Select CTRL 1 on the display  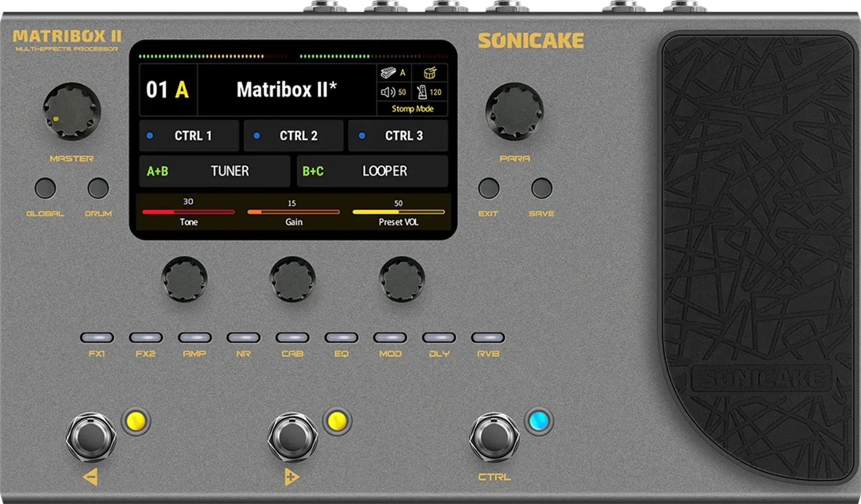point(189,136)
